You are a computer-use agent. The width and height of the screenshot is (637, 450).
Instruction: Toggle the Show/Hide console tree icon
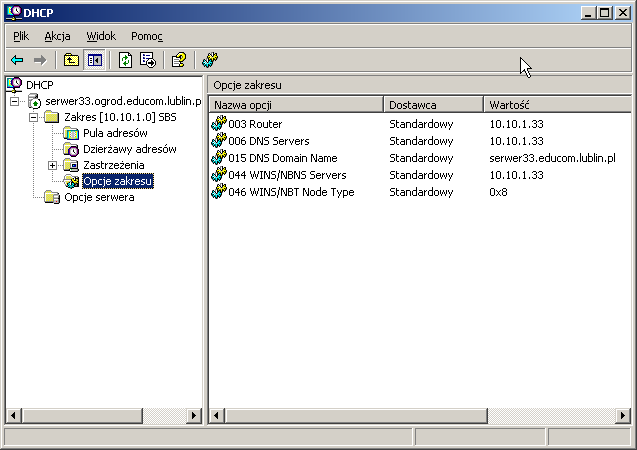point(94,60)
